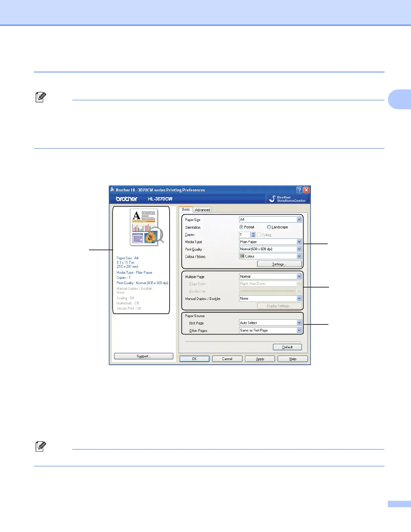Click the help question mark icon in title bar
Image resolution: width=411 pixels, height=532 pixels.
[300, 190]
